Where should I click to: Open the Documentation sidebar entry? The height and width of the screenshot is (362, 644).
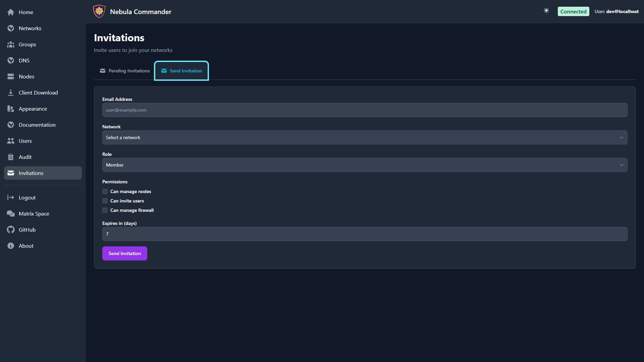(x=43, y=125)
